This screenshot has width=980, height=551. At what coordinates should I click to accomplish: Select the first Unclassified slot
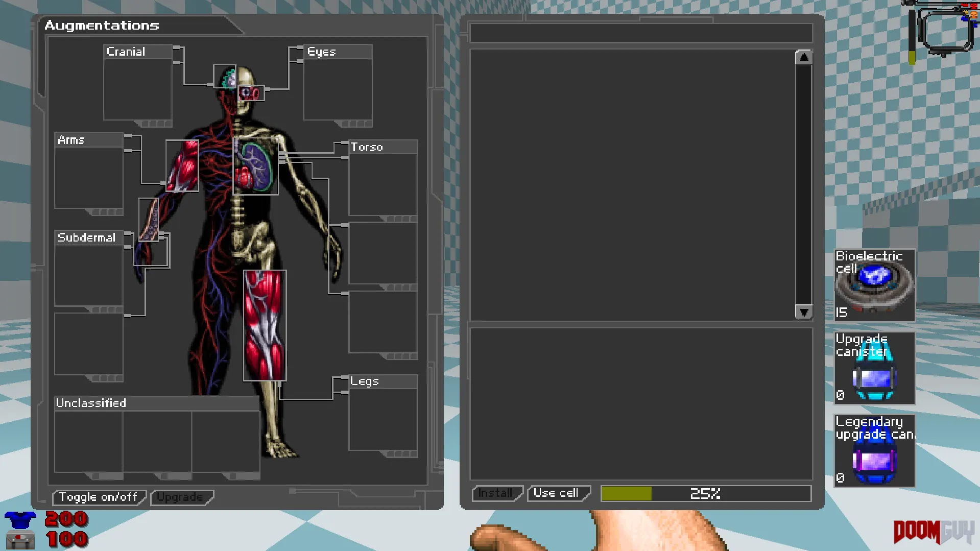88,442
